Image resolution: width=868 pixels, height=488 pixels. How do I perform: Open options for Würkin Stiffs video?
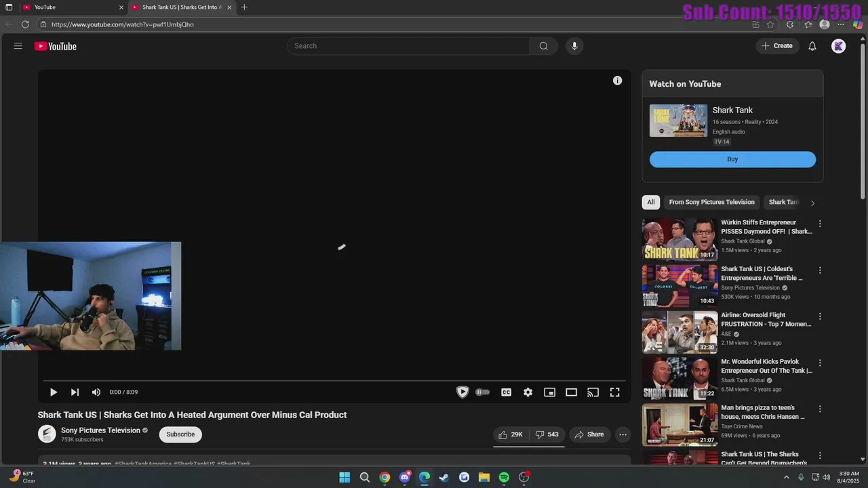[x=820, y=224]
